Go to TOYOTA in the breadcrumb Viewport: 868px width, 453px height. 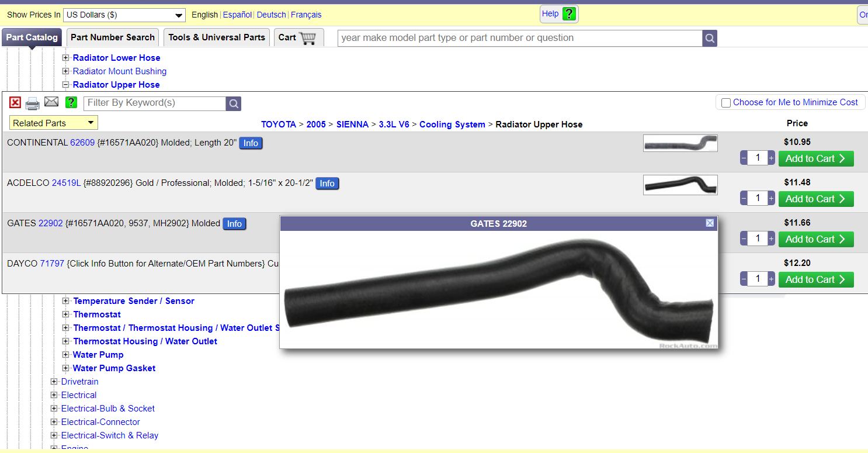click(279, 125)
